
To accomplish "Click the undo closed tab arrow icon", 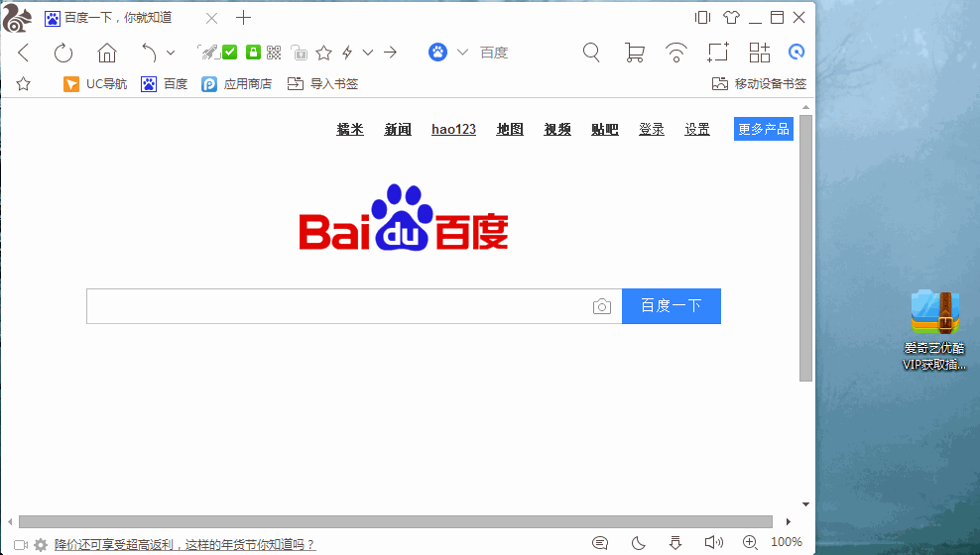I will click(149, 53).
